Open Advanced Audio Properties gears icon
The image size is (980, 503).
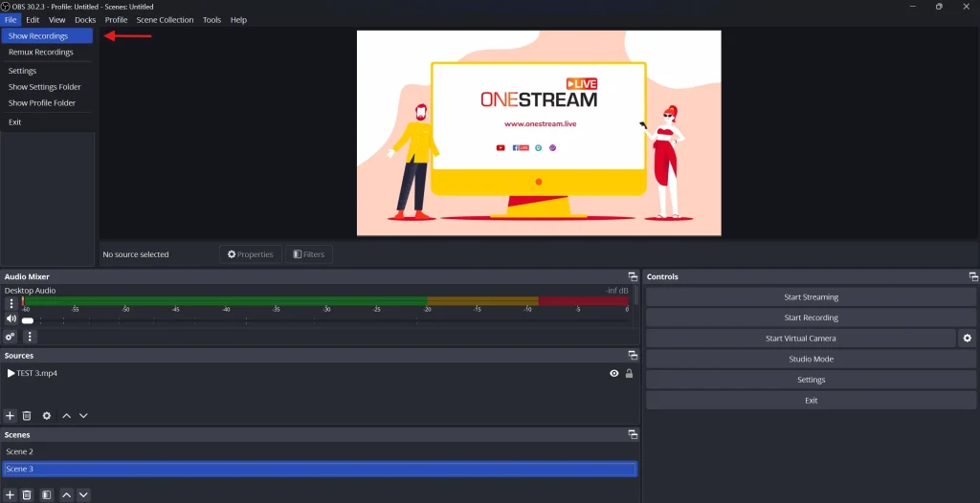tap(10, 337)
